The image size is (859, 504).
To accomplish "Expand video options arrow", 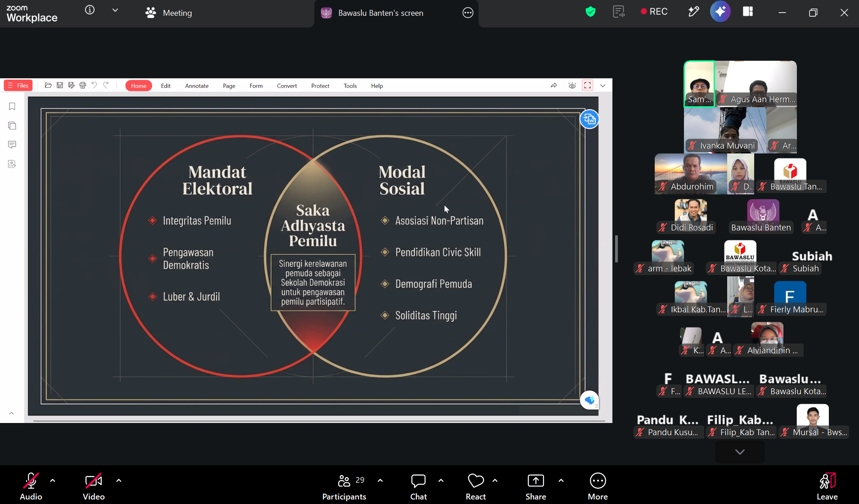I will coord(119,481).
